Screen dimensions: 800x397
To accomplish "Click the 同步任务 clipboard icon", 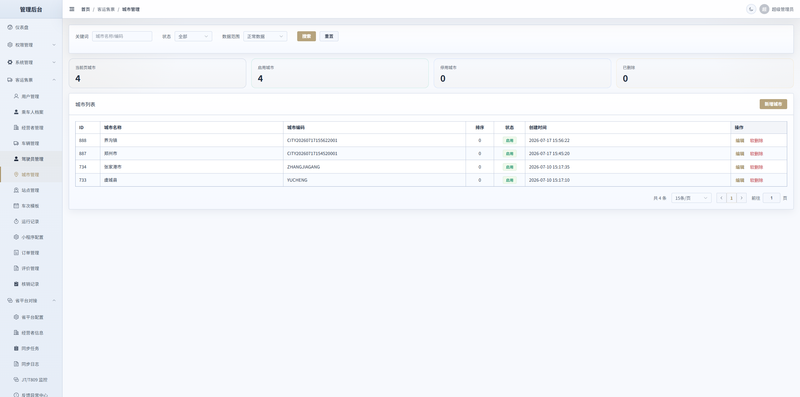I will [x=16, y=349].
